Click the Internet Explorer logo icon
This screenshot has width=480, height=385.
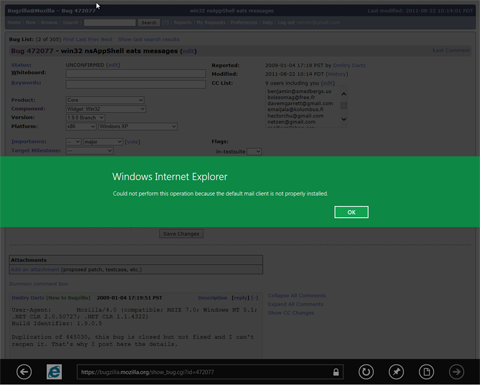54,372
